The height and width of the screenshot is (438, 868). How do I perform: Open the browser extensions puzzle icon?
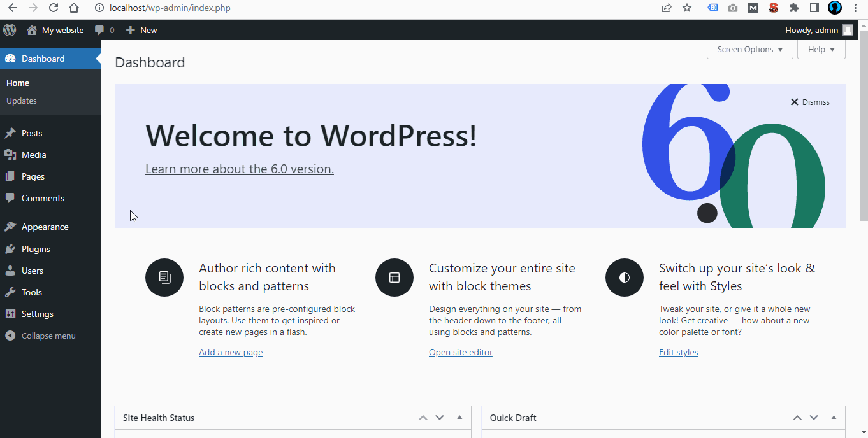click(x=793, y=8)
